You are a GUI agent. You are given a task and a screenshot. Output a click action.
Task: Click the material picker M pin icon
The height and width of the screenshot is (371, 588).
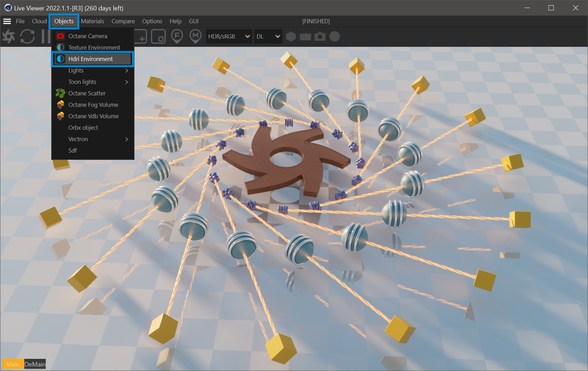pos(195,36)
